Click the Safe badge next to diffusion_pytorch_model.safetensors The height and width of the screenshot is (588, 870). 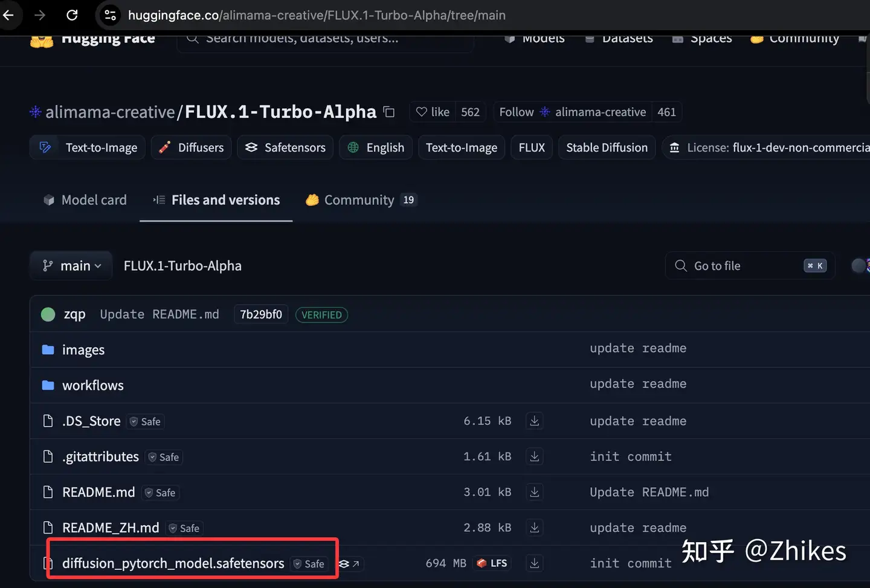pyautogui.click(x=309, y=564)
